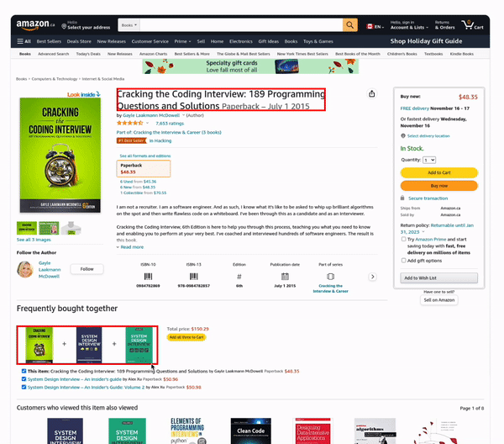Click the Edition hash icon
Viewport: 504px width, 444px height.
(239, 277)
